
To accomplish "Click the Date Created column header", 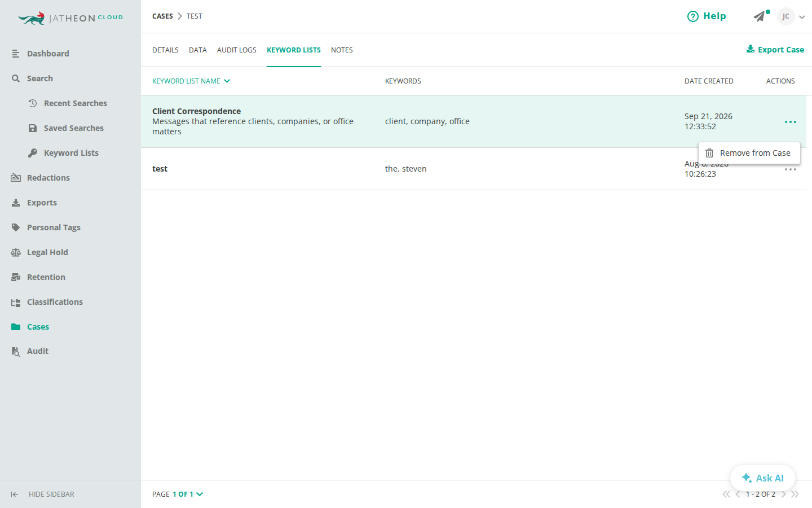I will (x=709, y=81).
